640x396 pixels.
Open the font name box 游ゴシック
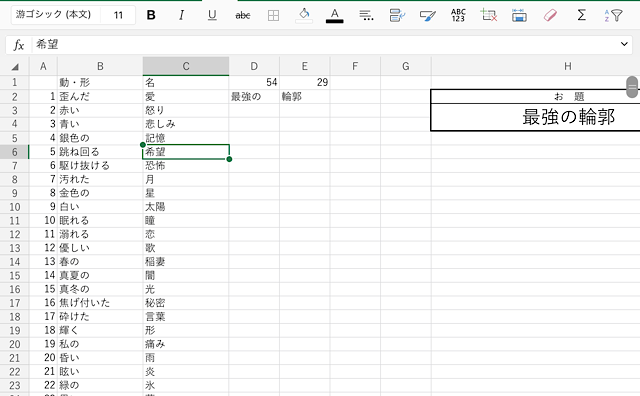(53, 15)
